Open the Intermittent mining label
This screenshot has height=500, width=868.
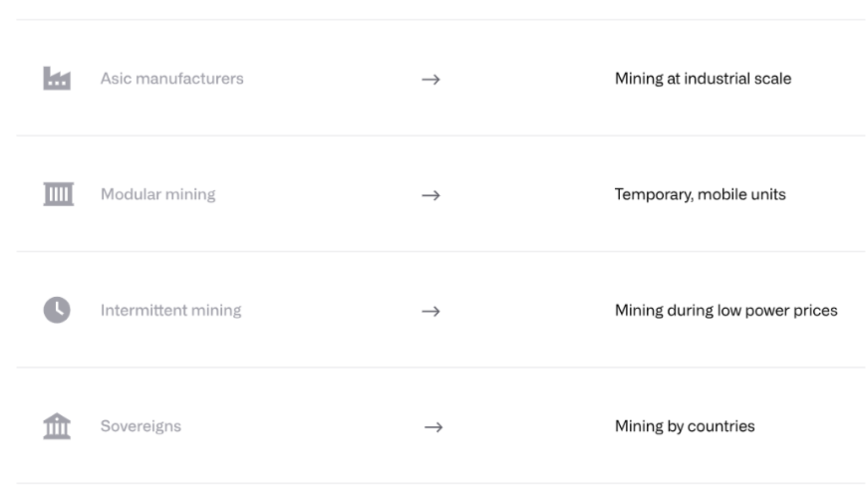pyautogui.click(x=170, y=310)
